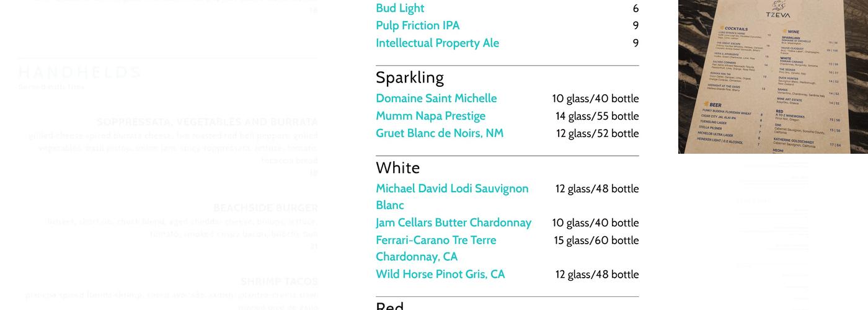This screenshot has height=310, width=868.
Task: Click the 14 glass/55 bottle price
Action: pyautogui.click(x=596, y=116)
